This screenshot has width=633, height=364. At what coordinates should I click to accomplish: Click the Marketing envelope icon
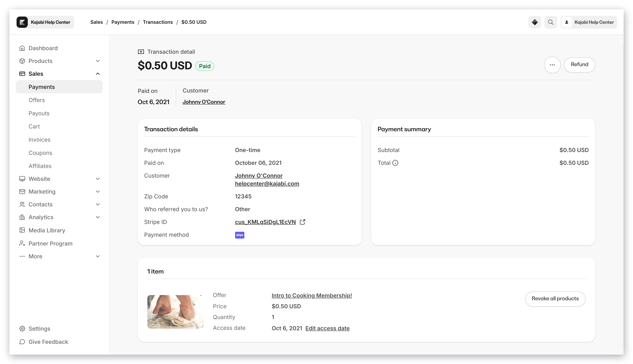click(x=22, y=192)
